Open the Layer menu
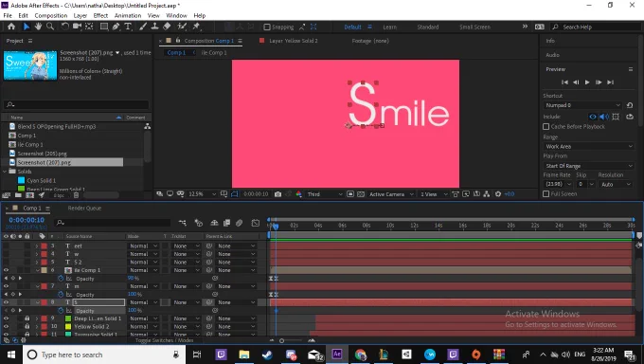This screenshot has width=644, height=364. point(80,15)
